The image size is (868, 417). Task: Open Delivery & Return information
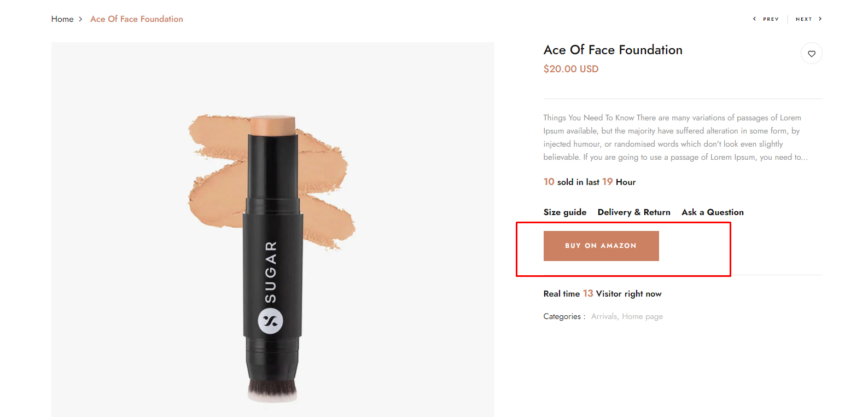(x=633, y=212)
